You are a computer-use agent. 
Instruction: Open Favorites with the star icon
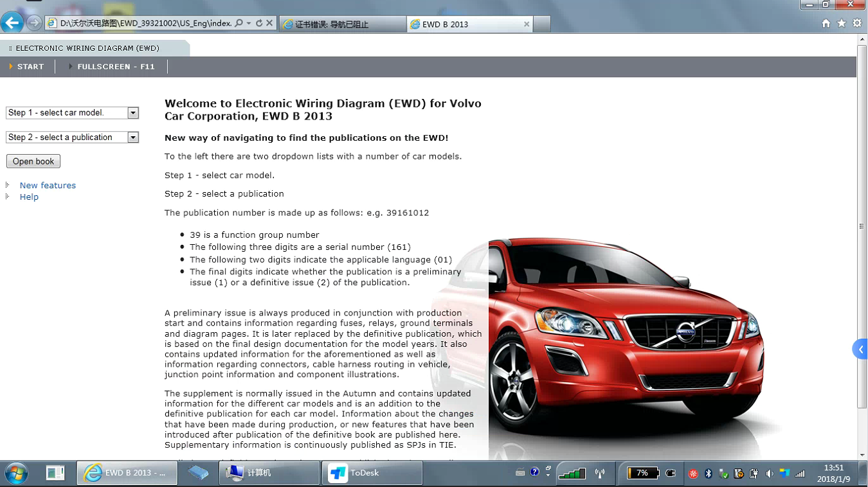(842, 23)
